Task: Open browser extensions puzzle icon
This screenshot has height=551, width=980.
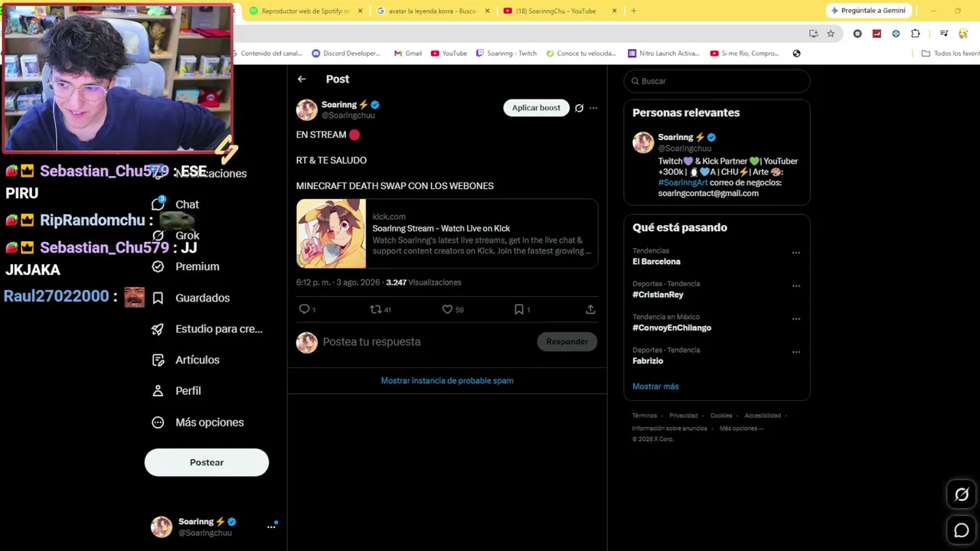Action: click(916, 34)
